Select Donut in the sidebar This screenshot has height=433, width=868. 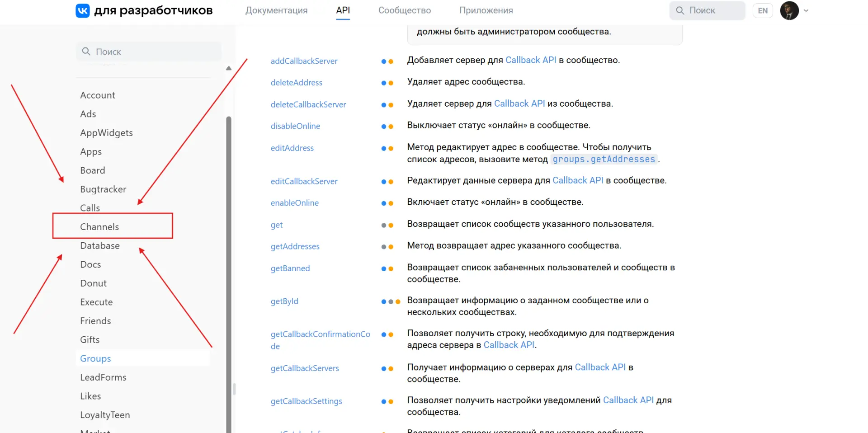point(94,283)
